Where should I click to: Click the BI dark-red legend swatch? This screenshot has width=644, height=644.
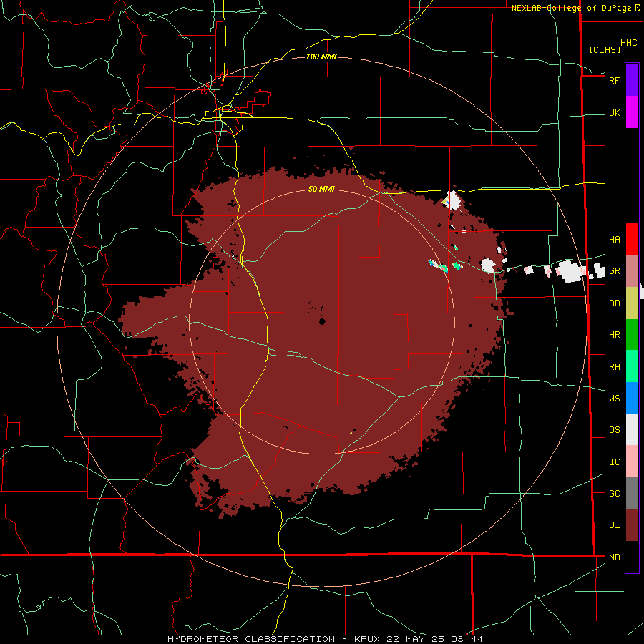(x=632, y=525)
